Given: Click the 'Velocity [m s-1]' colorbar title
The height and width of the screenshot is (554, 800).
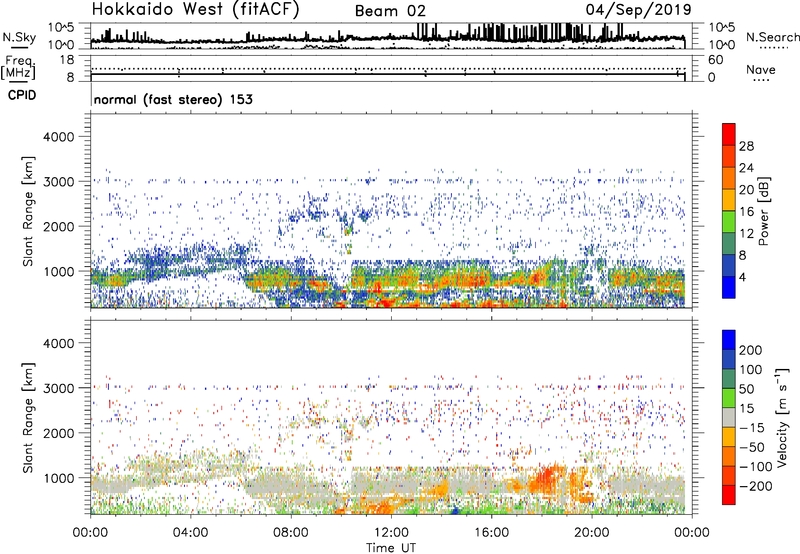Looking at the screenshot, I should pos(782,417).
